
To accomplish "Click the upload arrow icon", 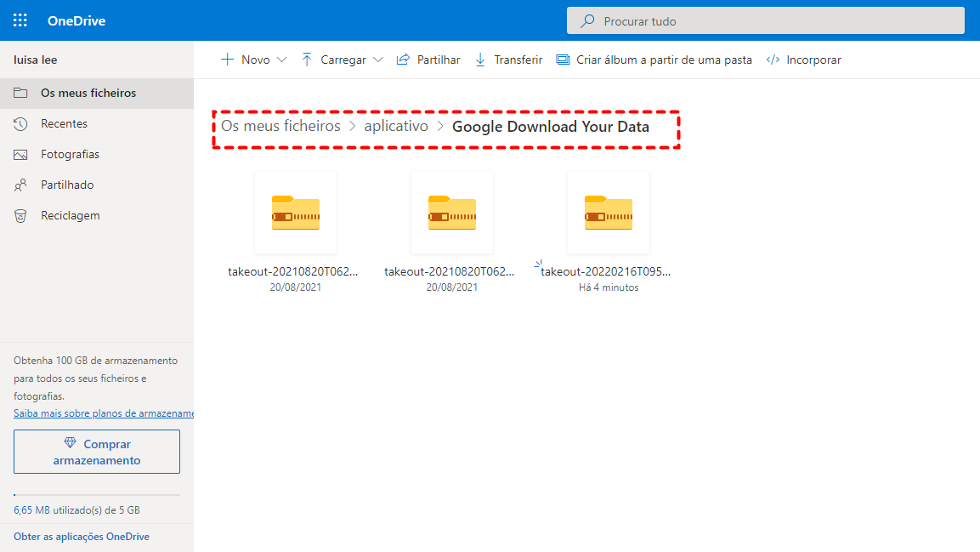I will click(x=307, y=60).
